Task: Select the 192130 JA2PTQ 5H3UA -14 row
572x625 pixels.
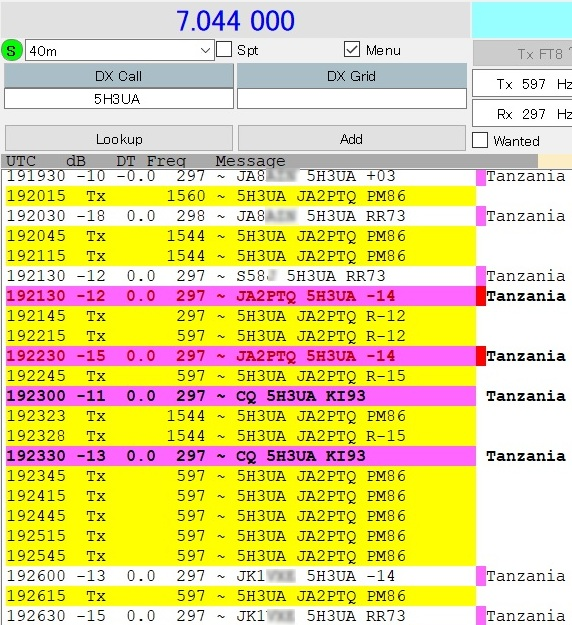Action: (x=241, y=296)
